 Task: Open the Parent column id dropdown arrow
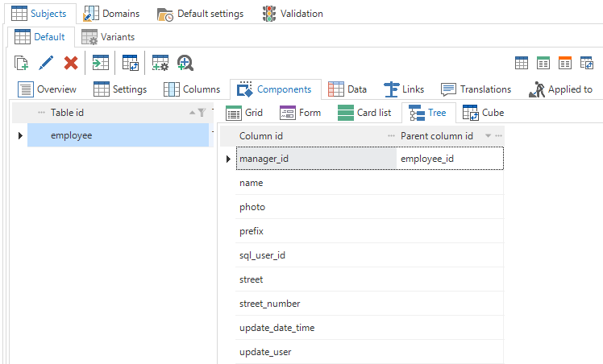click(x=488, y=136)
